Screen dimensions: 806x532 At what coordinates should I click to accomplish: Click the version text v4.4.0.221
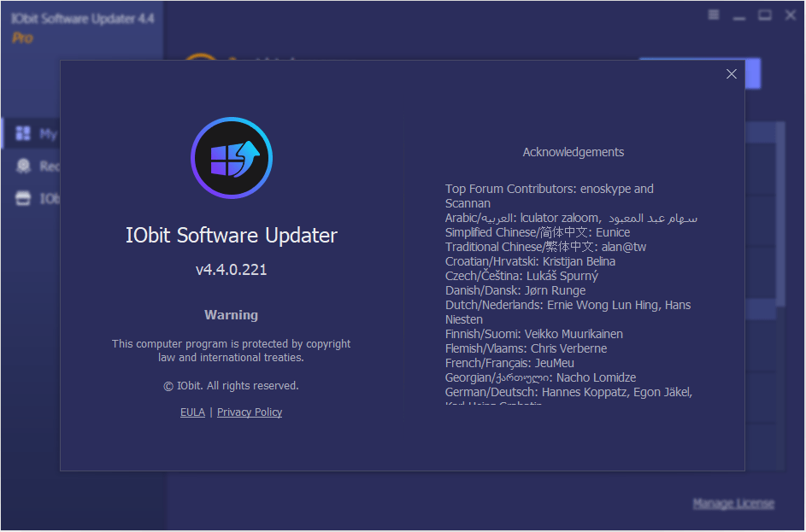(232, 270)
